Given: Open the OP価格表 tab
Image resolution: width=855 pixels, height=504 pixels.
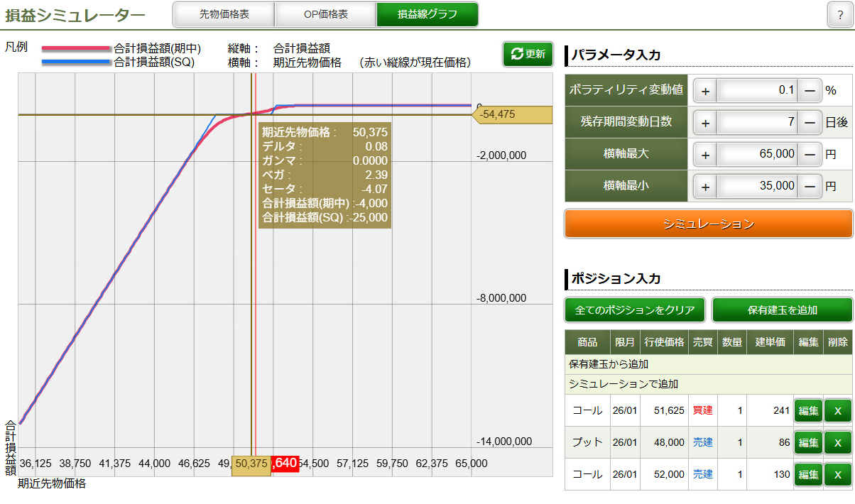Looking at the screenshot, I should pyautogui.click(x=325, y=14).
